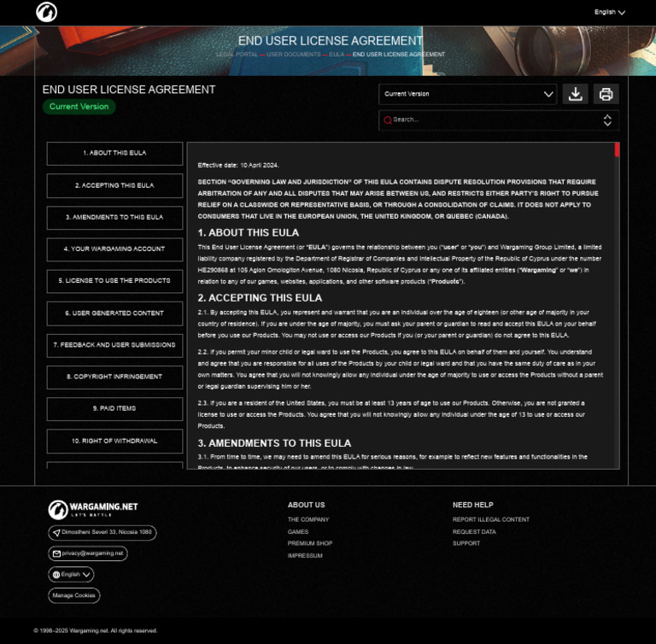Go to section 1. About This EULA
The height and width of the screenshot is (644, 656).
114,153
